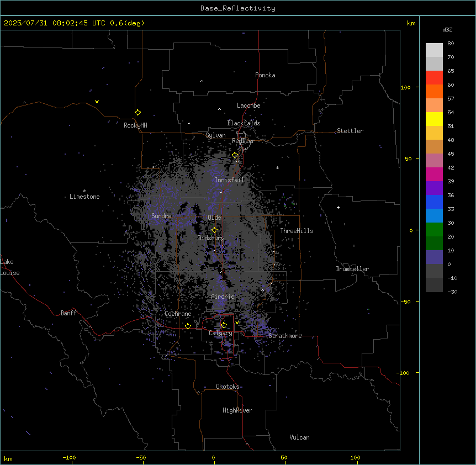
Task: Click the Vulcan city label
Action: tap(299, 437)
